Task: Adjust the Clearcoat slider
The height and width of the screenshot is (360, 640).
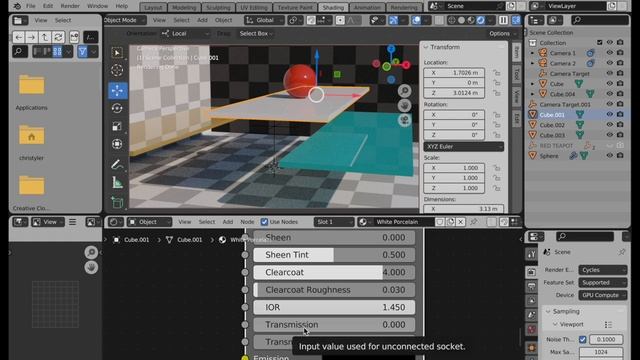Action: pyautogui.click(x=334, y=272)
